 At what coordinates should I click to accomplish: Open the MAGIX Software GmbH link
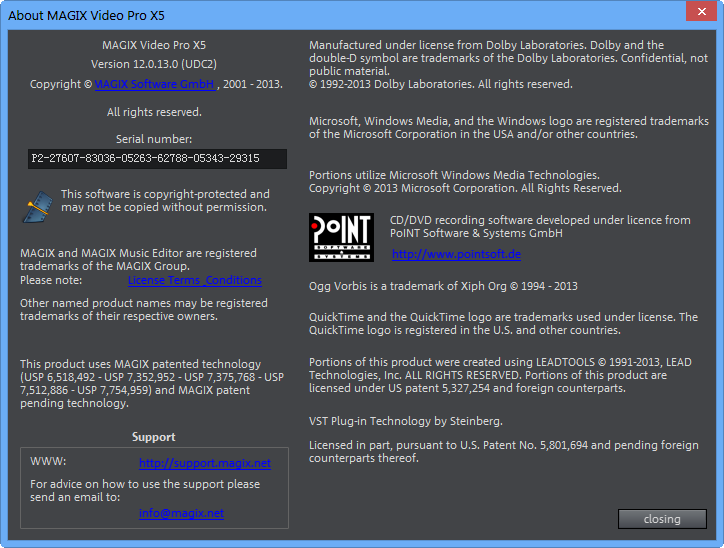point(155,84)
